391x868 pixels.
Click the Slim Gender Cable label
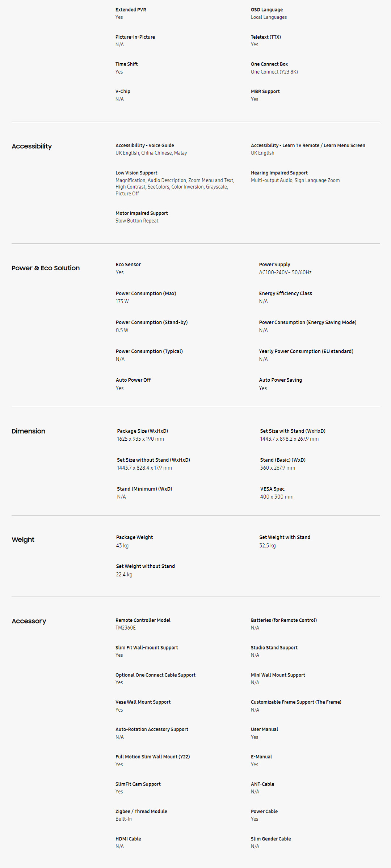(x=271, y=839)
